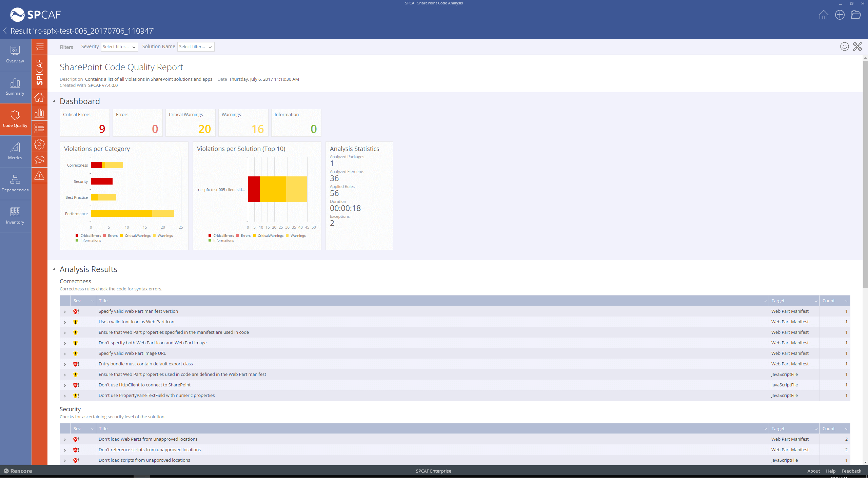Go back using the arrow before Result title
The image size is (868, 478).
pyautogui.click(x=5, y=31)
